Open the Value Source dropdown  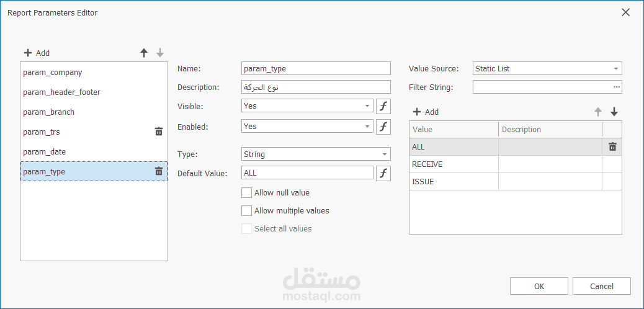point(615,69)
